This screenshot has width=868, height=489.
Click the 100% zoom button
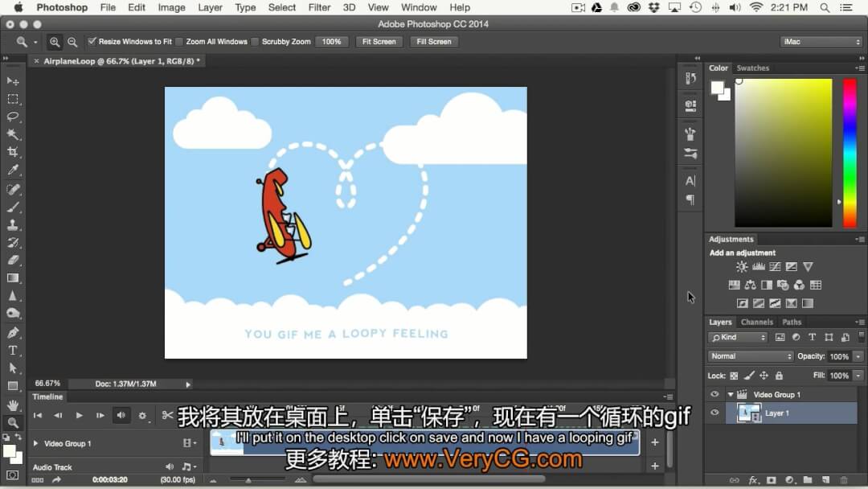pyautogui.click(x=332, y=42)
